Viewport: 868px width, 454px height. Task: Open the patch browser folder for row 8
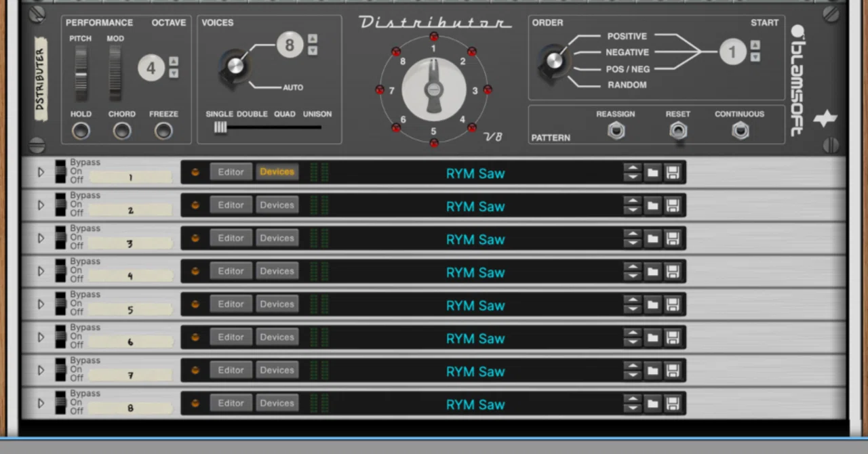pyautogui.click(x=652, y=404)
